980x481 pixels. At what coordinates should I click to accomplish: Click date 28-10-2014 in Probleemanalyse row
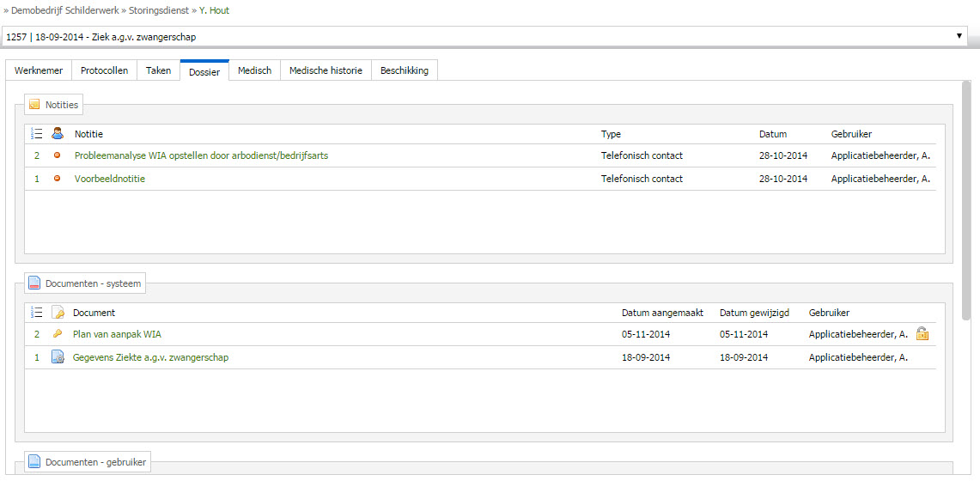(x=783, y=155)
